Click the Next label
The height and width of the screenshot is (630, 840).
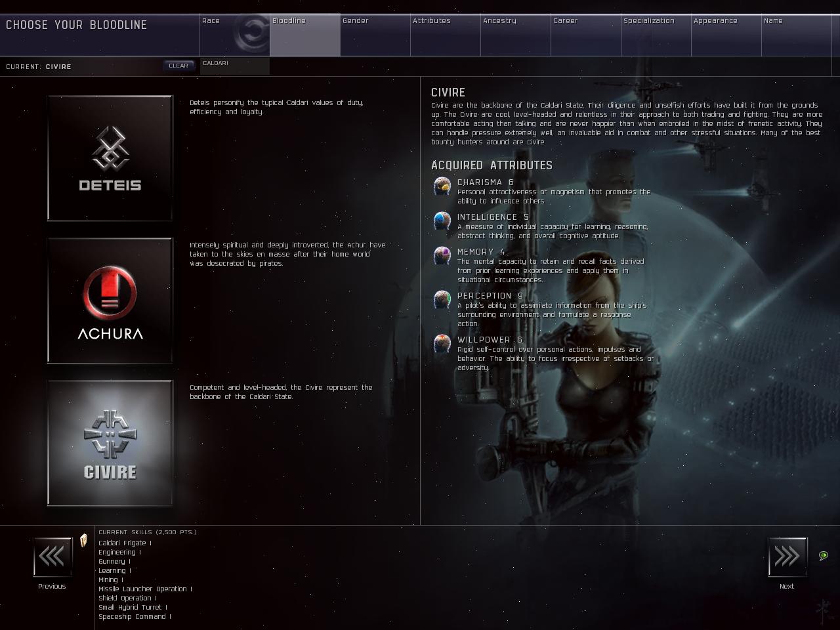click(787, 587)
